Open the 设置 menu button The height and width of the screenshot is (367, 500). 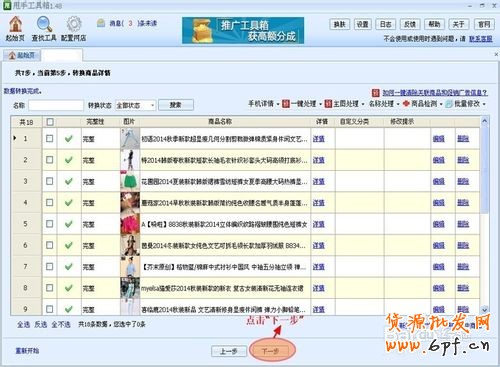click(362, 24)
